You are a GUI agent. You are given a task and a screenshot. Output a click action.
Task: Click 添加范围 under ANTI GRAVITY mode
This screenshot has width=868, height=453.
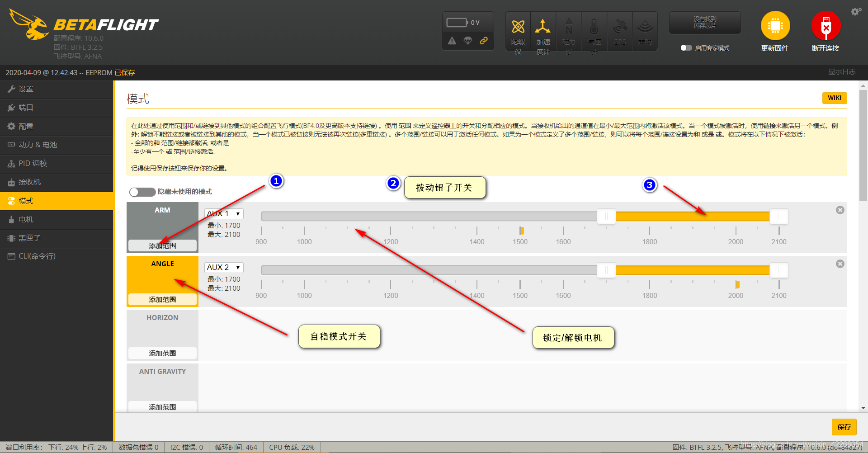tap(162, 406)
